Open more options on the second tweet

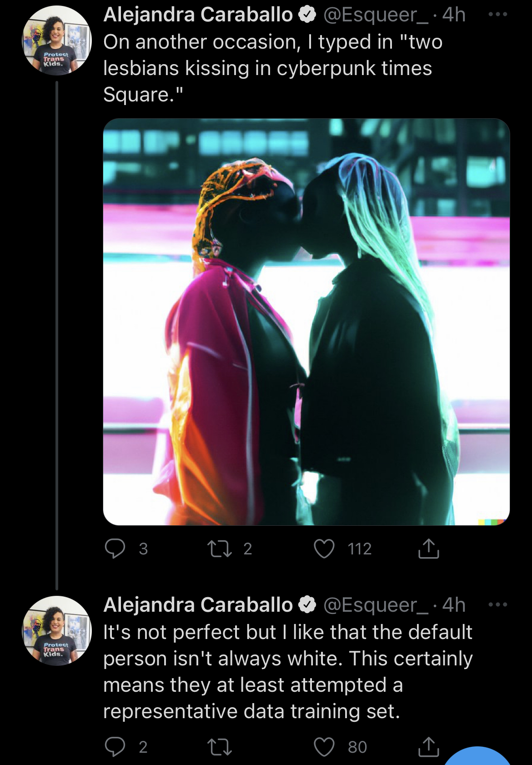pyautogui.click(x=497, y=604)
